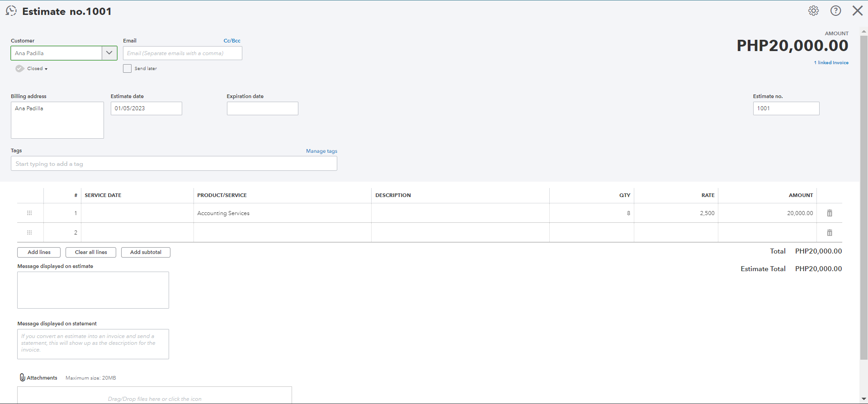Image resolution: width=868 pixels, height=404 pixels.
Task: Delete line 2 with trash icon
Action: tap(830, 233)
